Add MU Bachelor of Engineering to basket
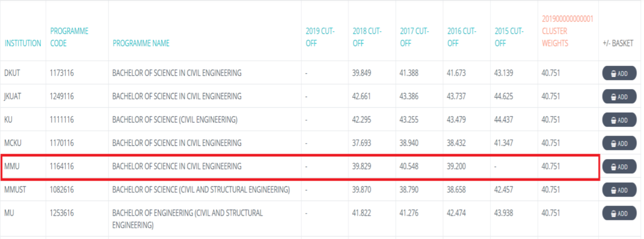The image size is (644, 239). click(x=619, y=213)
